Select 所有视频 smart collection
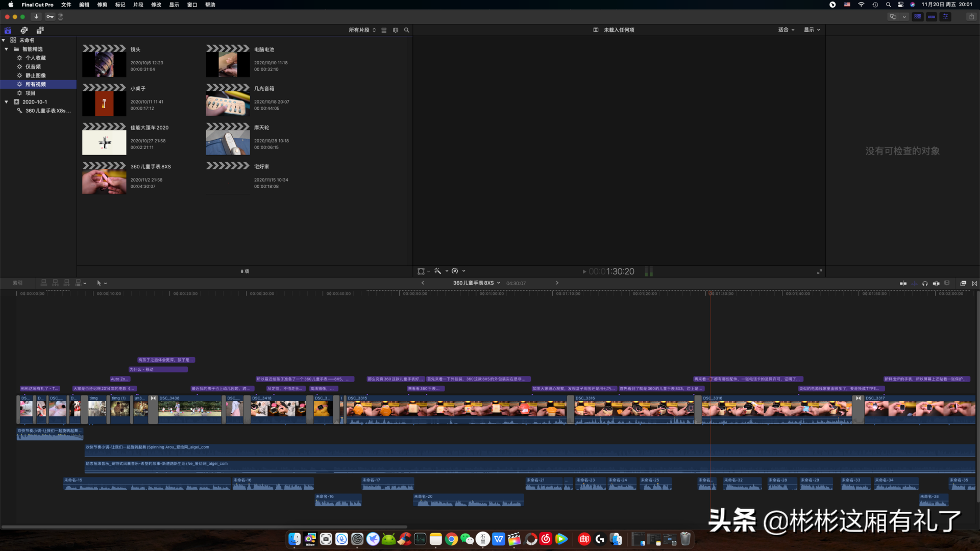980x551 pixels. (38, 84)
